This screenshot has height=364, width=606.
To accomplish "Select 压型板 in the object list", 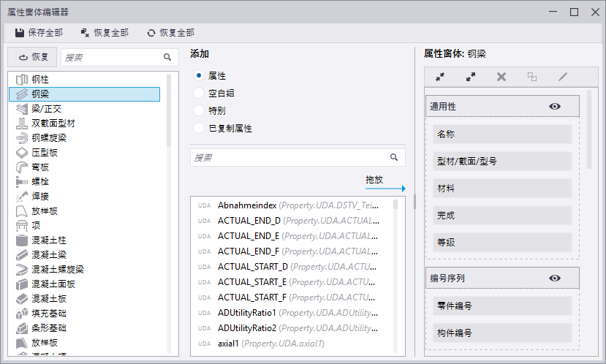I will [84, 153].
